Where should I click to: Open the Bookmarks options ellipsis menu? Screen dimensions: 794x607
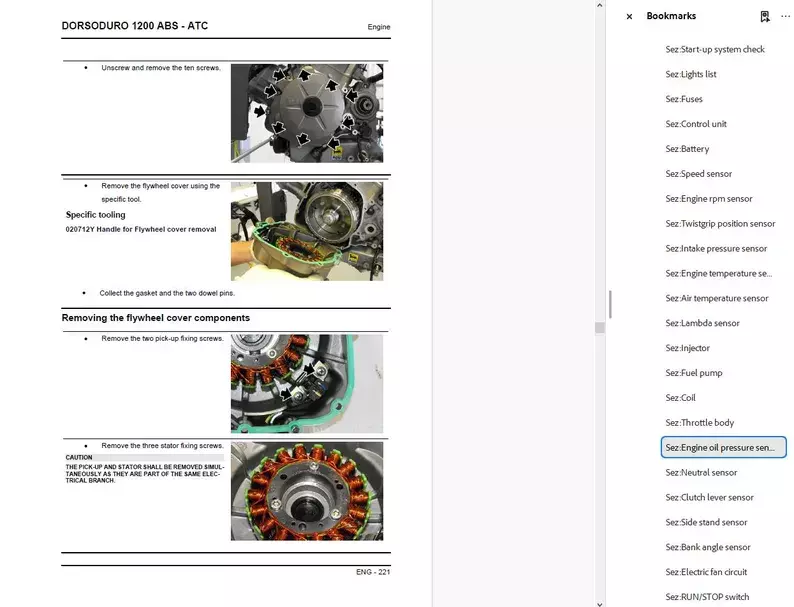(x=785, y=16)
